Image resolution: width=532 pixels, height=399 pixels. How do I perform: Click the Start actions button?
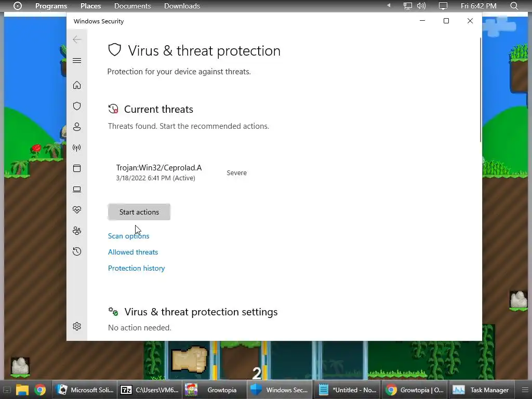[x=139, y=212]
